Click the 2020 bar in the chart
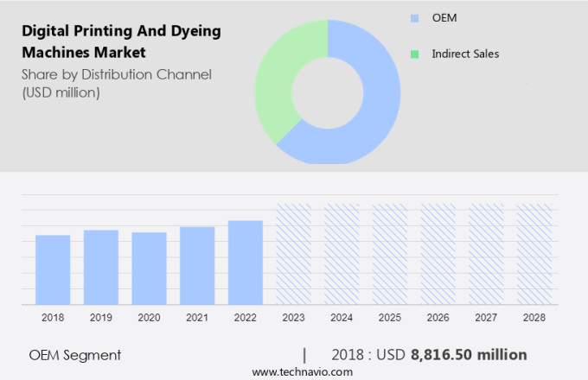Image resolution: width=588 pixels, height=380 pixels. (149, 268)
